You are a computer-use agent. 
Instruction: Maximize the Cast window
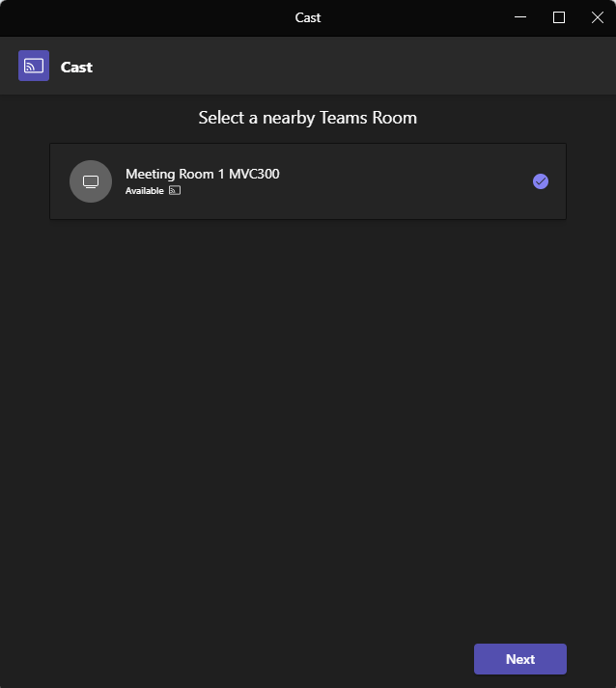click(x=559, y=17)
